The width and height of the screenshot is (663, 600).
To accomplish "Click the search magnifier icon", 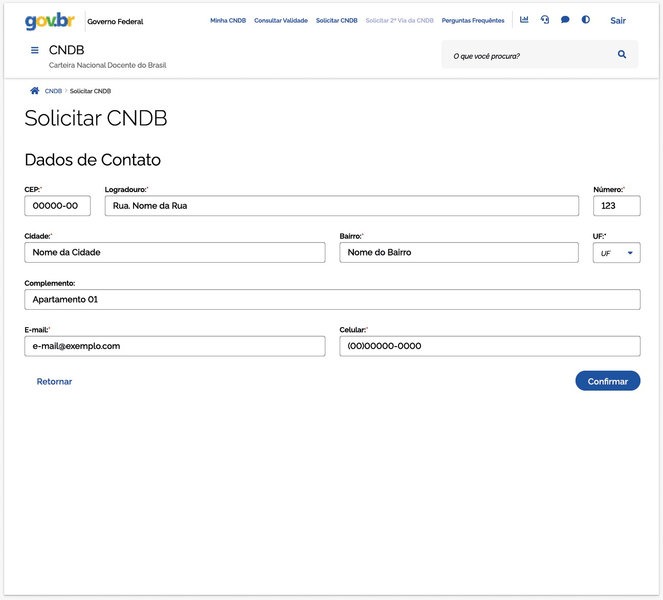I will tap(622, 55).
